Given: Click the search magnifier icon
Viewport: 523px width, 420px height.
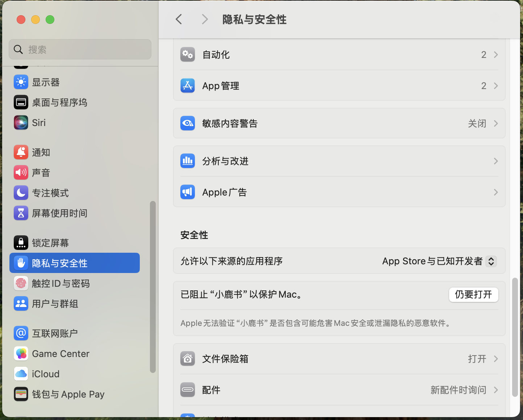Looking at the screenshot, I should [x=18, y=50].
